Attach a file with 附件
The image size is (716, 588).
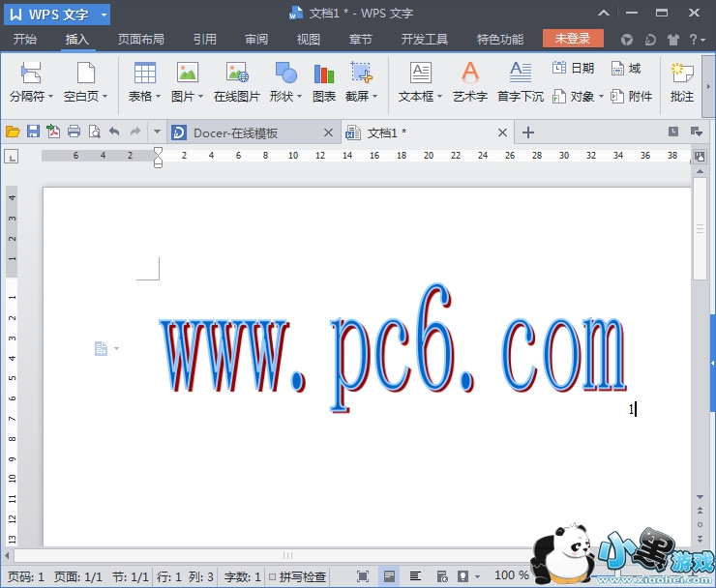pos(632,97)
